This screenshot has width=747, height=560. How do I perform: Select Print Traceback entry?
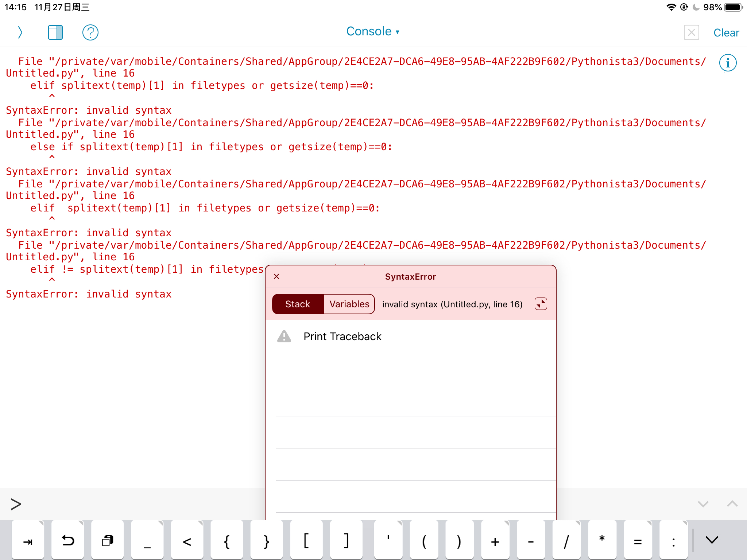point(342,336)
